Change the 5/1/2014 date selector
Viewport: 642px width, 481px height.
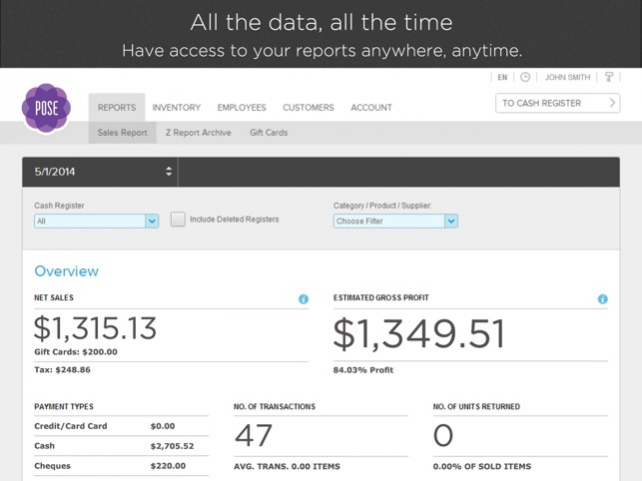100,172
